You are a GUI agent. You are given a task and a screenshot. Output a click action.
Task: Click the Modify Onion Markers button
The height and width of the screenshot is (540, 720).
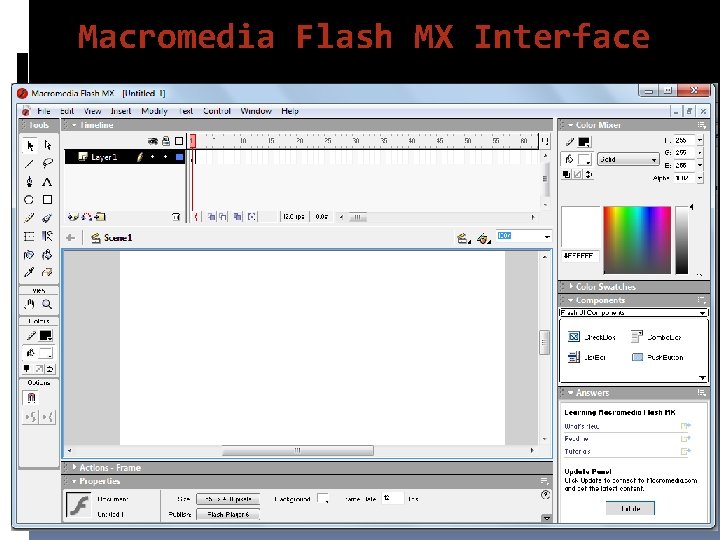click(252, 216)
